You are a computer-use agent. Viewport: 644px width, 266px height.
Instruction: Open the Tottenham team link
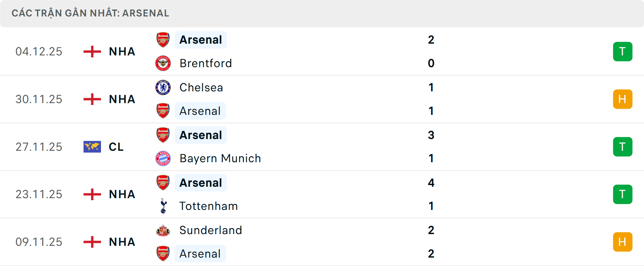tap(209, 206)
